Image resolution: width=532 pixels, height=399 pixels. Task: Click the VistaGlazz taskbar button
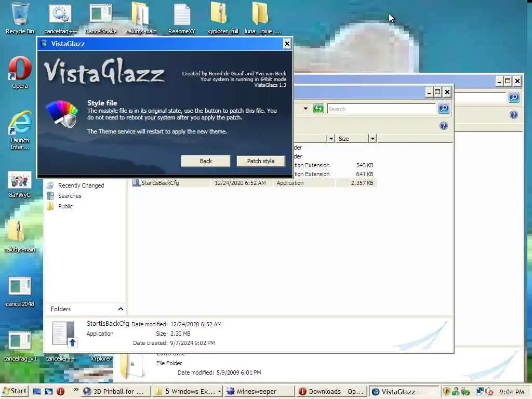click(404, 392)
